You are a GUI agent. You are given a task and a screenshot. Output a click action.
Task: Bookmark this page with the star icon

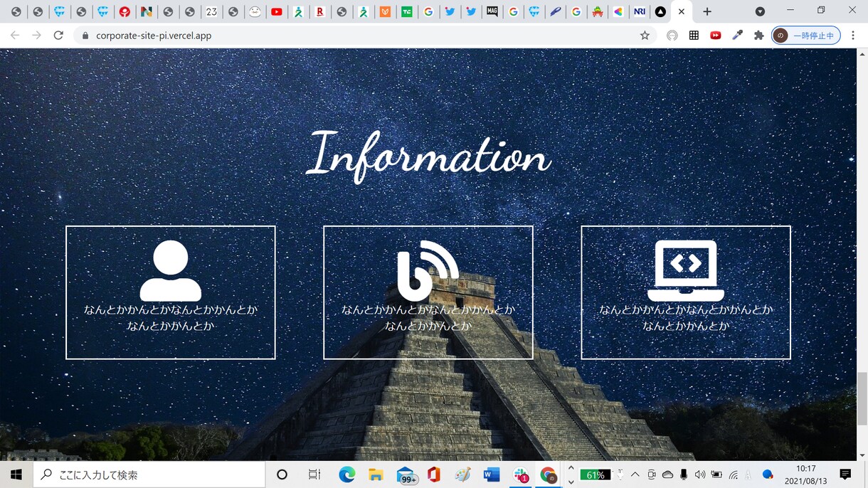click(x=645, y=35)
